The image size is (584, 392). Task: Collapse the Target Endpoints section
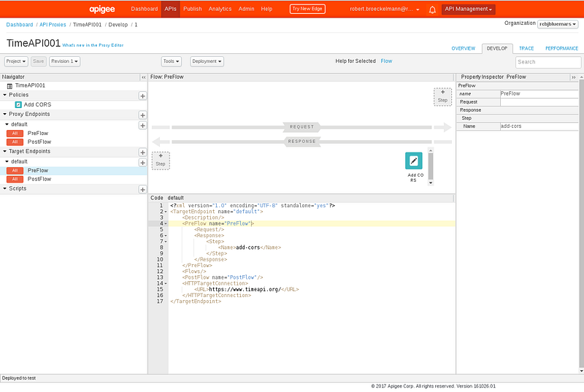[x=5, y=152]
